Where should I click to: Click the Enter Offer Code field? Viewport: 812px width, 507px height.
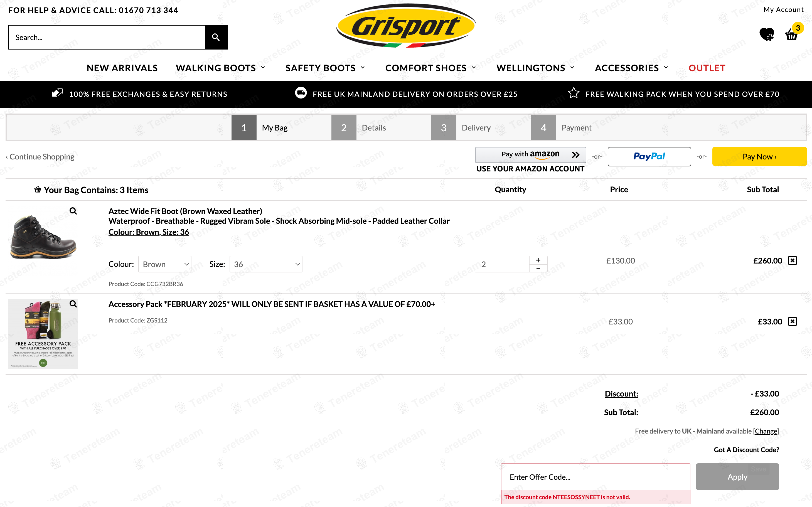tap(595, 477)
